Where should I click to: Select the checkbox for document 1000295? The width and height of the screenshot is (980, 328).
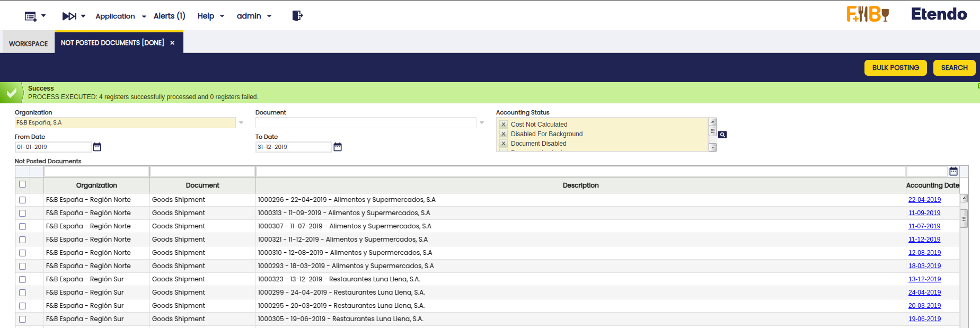point(22,306)
